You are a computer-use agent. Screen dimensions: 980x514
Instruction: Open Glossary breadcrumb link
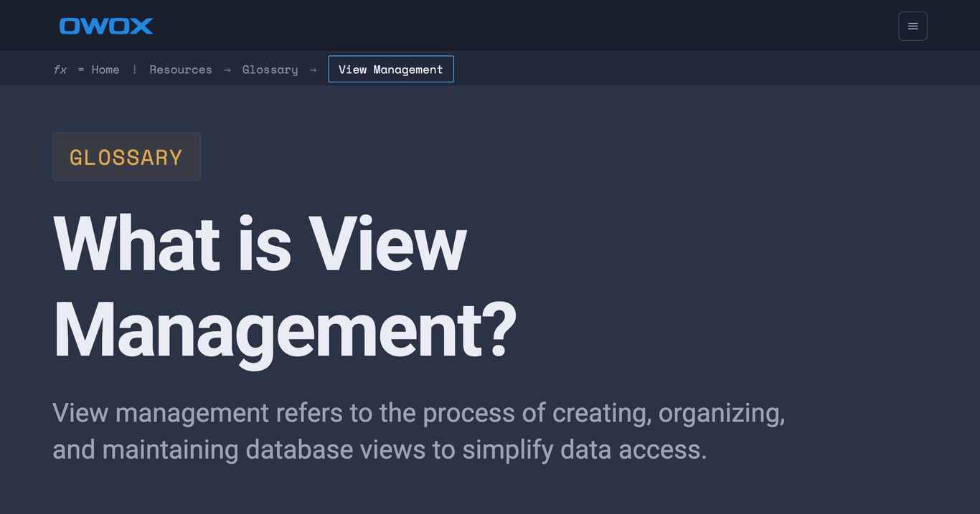tap(270, 70)
